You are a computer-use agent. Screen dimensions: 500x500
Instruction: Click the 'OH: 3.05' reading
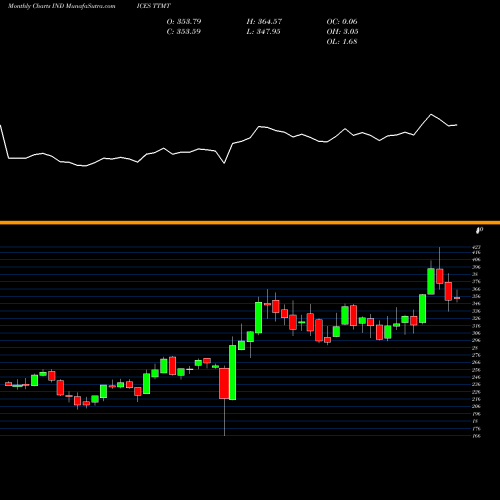tap(342, 32)
